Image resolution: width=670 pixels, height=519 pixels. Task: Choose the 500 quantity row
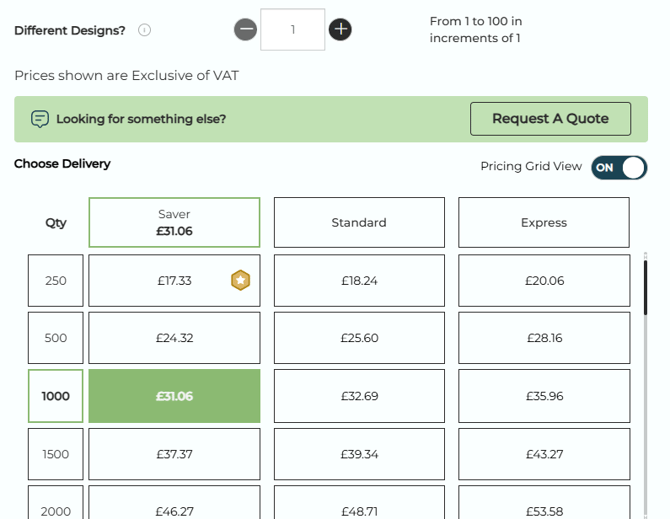[x=56, y=338]
